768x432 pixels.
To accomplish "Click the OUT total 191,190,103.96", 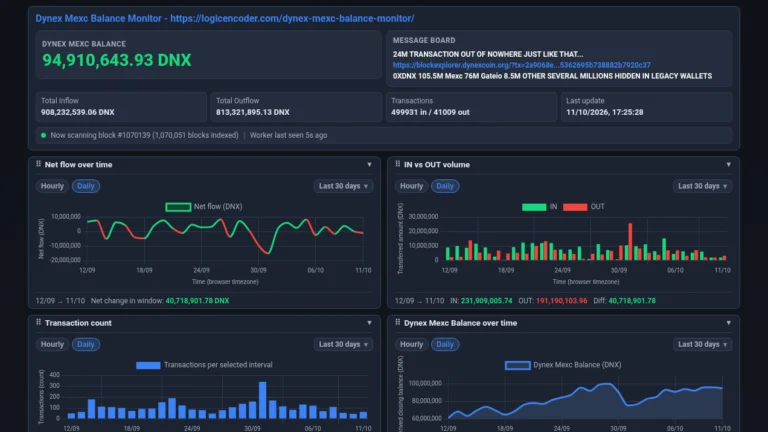I will 561,301.
